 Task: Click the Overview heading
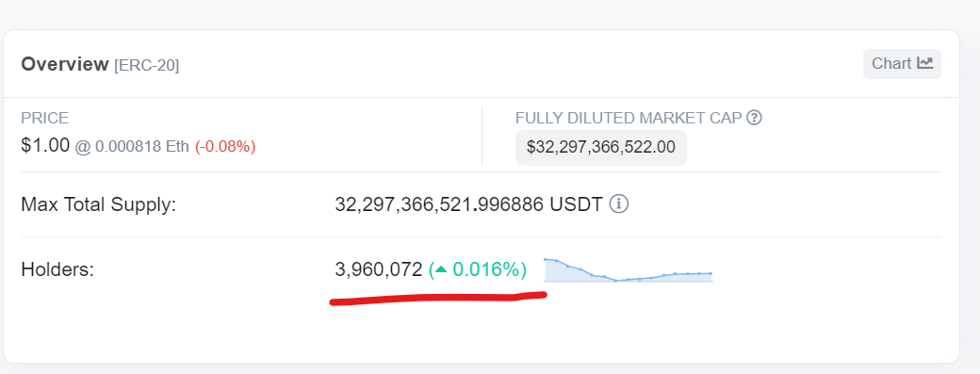65,64
